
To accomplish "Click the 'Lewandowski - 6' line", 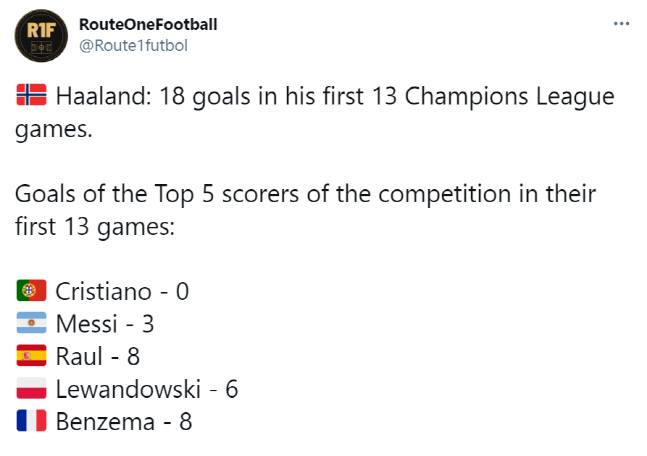I will [146, 389].
